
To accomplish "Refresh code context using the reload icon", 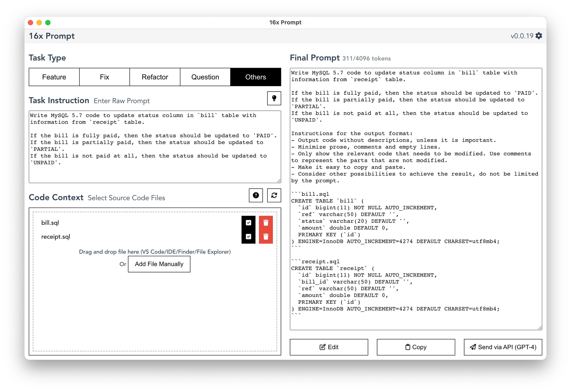I will pyautogui.click(x=274, y=196).
